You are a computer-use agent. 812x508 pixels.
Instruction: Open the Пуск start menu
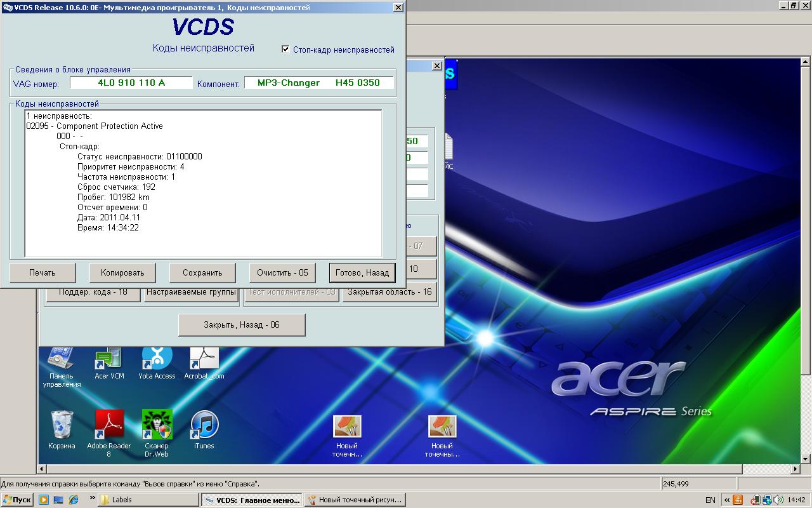tap(17, 500)
